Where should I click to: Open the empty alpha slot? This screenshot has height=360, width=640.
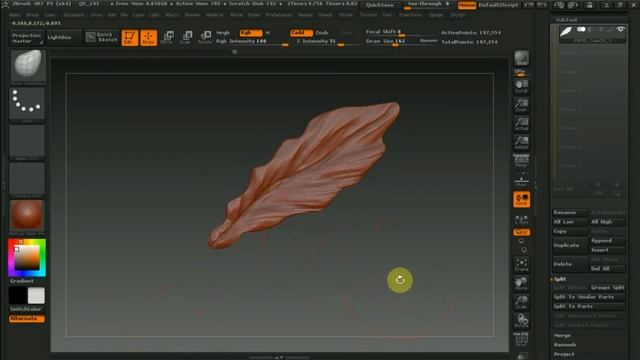click(27, 142)
